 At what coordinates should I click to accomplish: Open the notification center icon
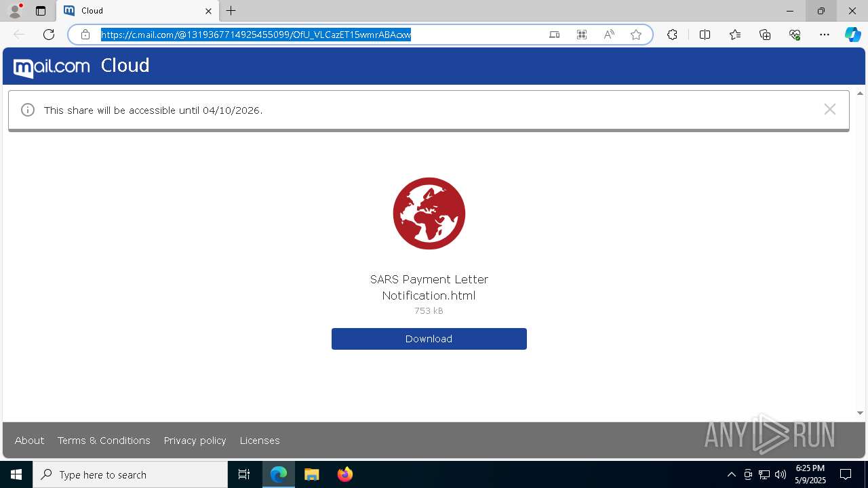click(846, 474)
